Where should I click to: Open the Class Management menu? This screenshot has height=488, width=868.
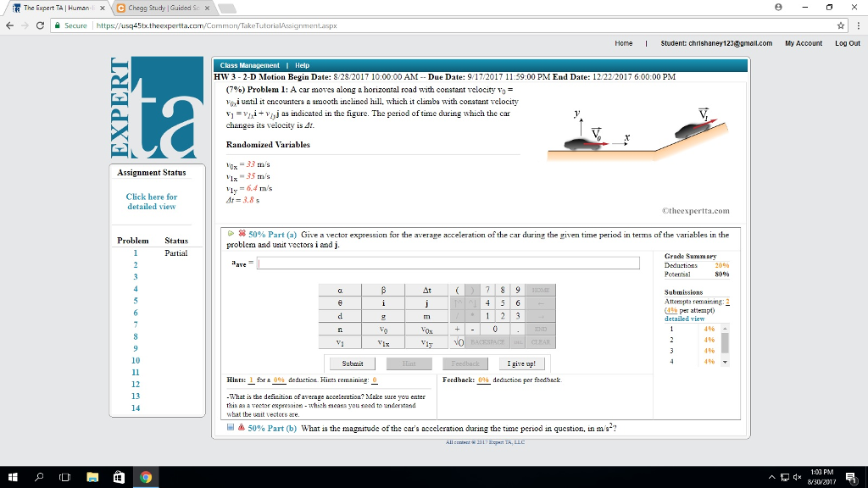click(x=248, y=64)
